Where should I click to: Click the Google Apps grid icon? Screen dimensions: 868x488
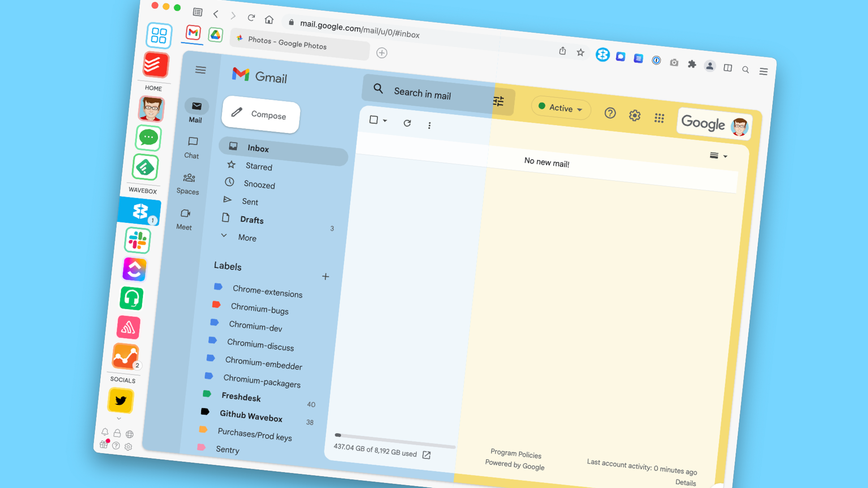tap(659, 116)
